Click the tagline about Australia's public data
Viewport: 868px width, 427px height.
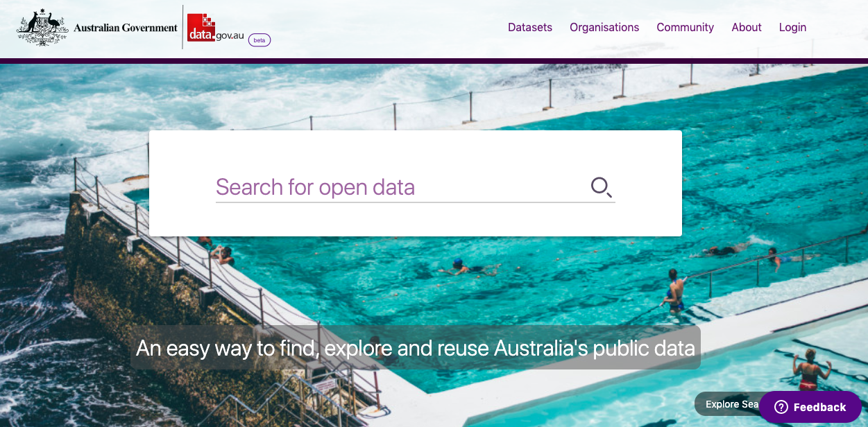click(416, 347)
